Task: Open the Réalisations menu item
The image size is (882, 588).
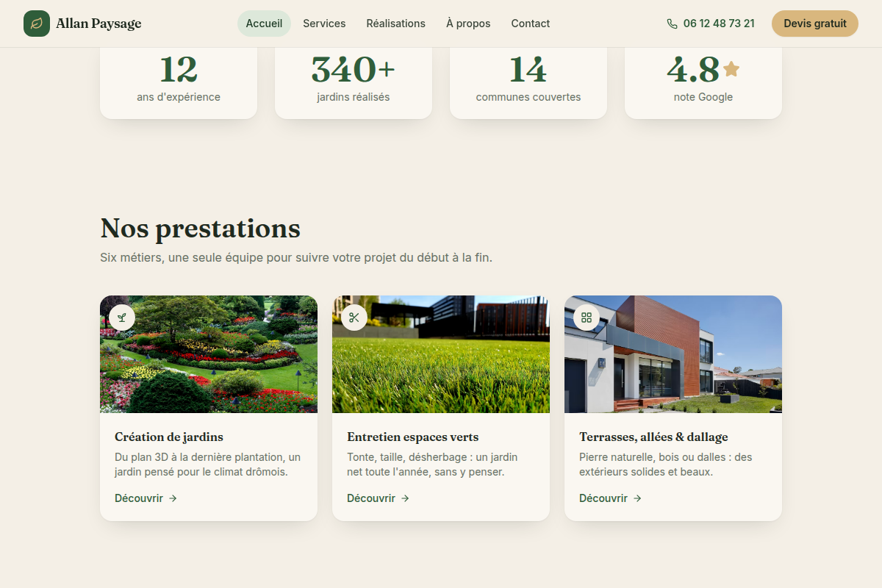Action: click(x=395, y=24)
